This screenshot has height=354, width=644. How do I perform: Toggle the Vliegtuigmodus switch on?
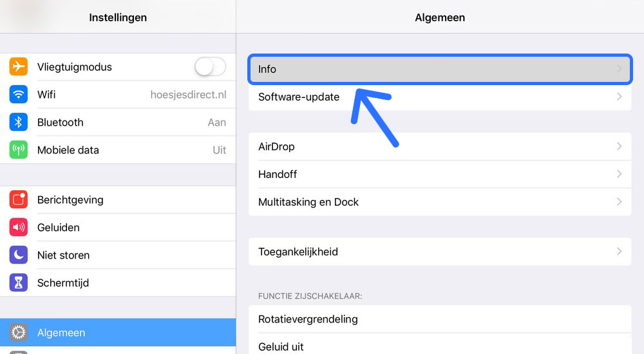211,66
